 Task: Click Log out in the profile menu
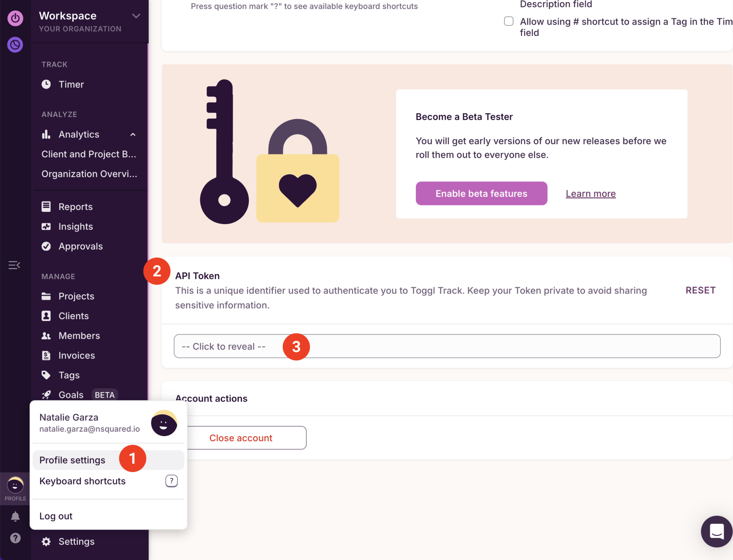(x=55, y=516)
